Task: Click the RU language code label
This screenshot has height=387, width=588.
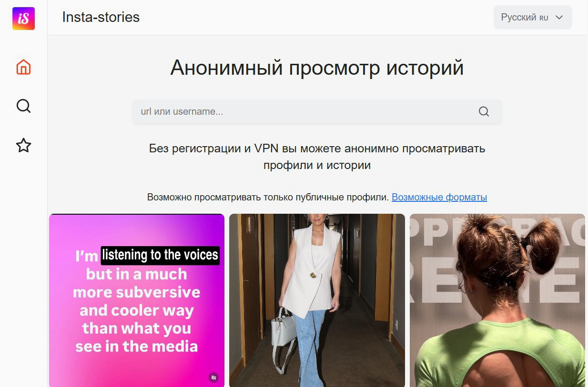Action: pos(544,18)
